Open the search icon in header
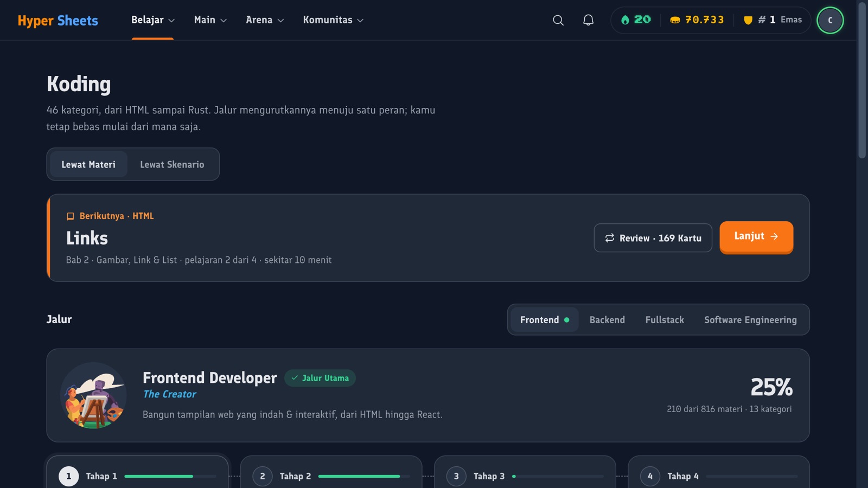 [x=558, y=20]
